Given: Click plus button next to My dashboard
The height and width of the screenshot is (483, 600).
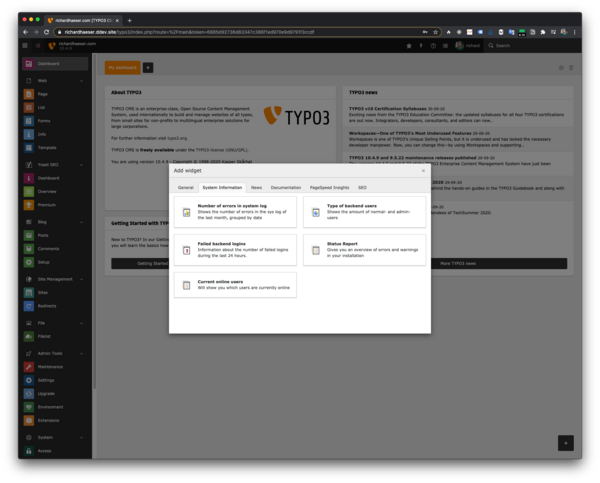Looking at the screenshot, I should pos(148,68).
